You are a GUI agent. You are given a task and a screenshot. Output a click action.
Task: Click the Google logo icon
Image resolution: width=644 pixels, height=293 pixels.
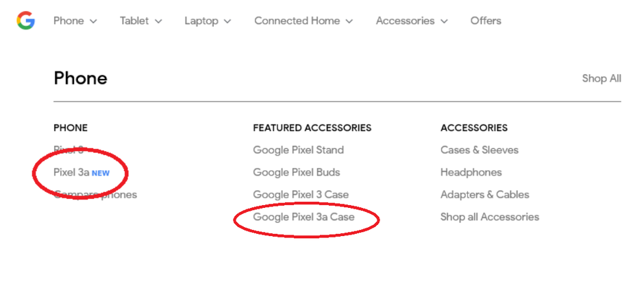click(25, 21)
